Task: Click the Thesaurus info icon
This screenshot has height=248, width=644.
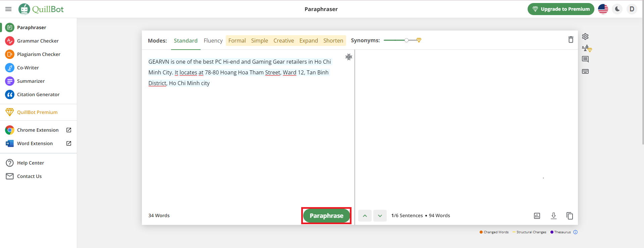Action: click(576, 232)
